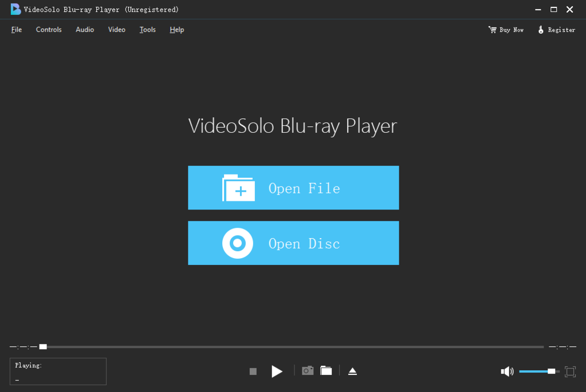586x392 pixels.
Task: Click the disc icon on Open Disc
Action: pyautogui.click(x=238, y=243)
